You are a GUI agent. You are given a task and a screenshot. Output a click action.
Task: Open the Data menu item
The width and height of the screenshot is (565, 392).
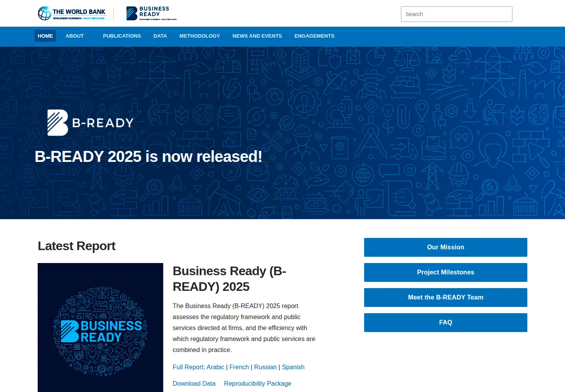[160, 36]
